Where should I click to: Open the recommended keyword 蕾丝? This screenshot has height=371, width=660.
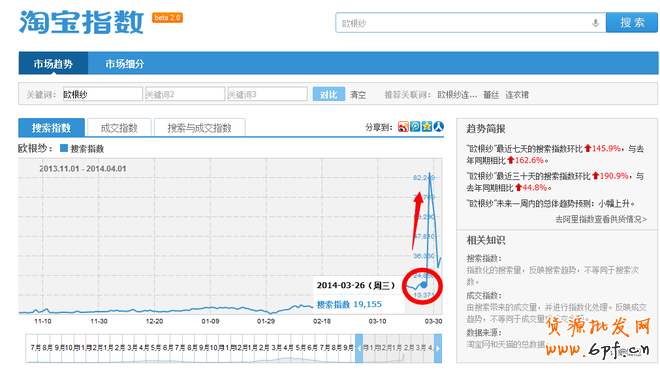(491, 95)
